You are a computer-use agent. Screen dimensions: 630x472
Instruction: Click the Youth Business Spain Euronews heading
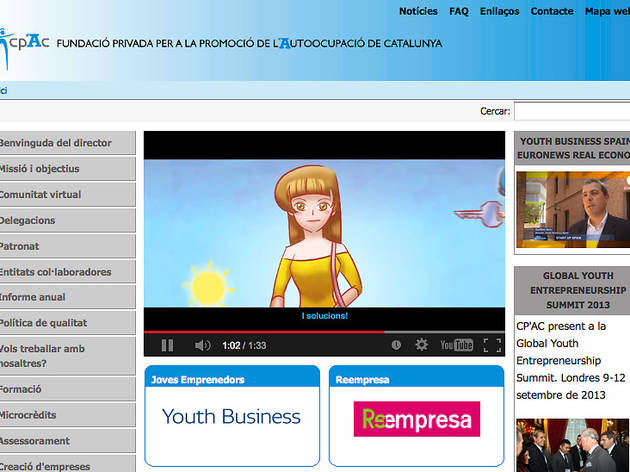click(x=573, y=148)
